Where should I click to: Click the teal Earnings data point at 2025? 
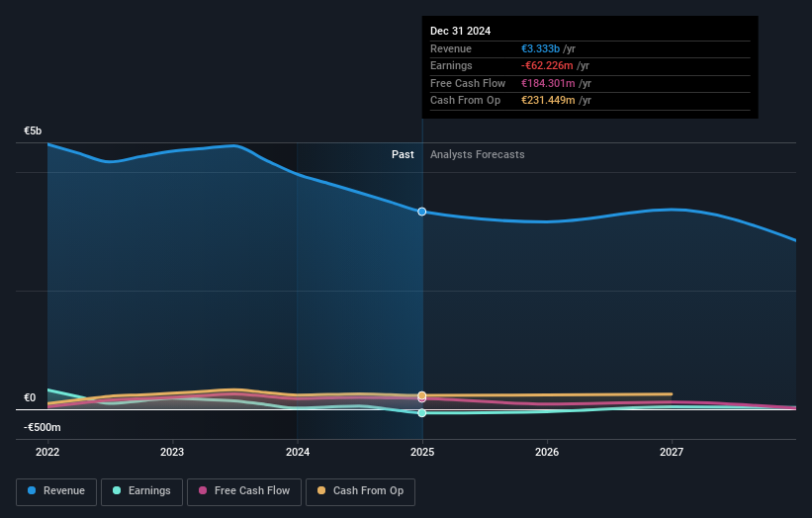pyautogui.click(x=422, y=413)
